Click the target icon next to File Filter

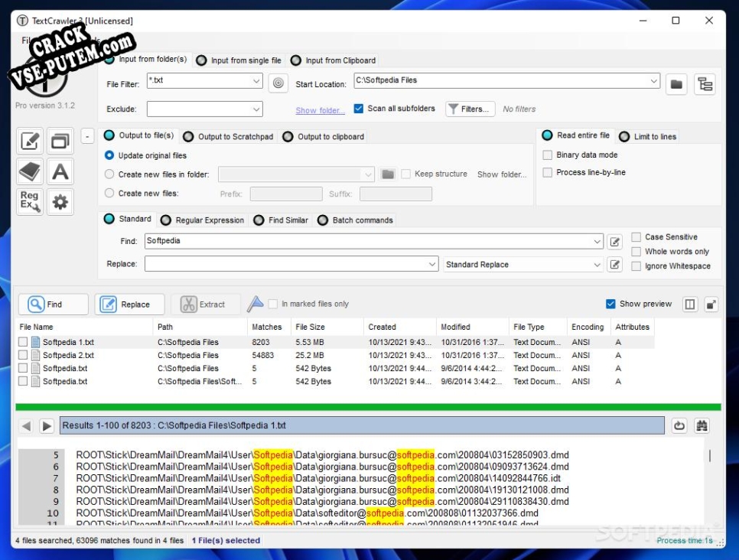278,83
